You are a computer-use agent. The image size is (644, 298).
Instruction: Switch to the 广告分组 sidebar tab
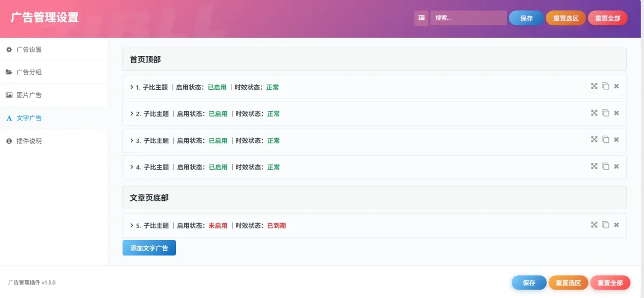54,72
